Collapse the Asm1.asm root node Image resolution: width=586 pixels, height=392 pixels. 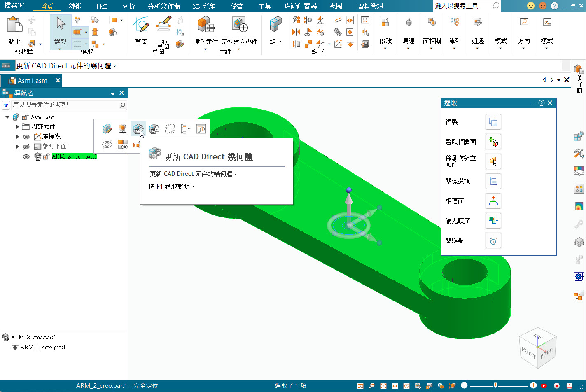pos(7,117)
